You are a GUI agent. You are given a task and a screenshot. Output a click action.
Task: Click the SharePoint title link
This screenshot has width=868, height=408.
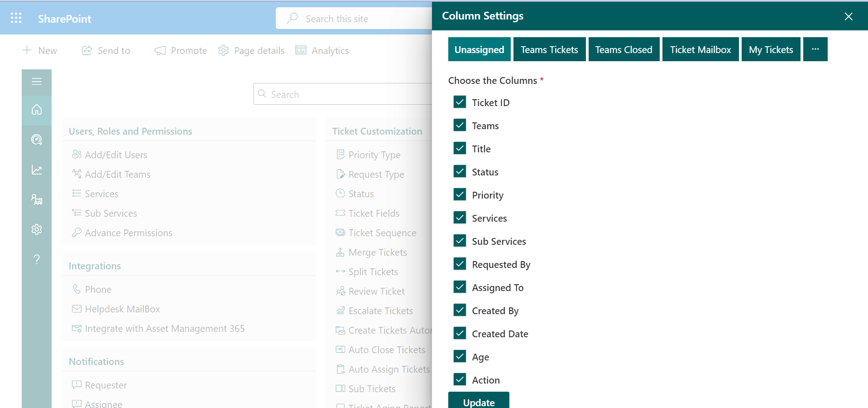click(x=65, y=19)
